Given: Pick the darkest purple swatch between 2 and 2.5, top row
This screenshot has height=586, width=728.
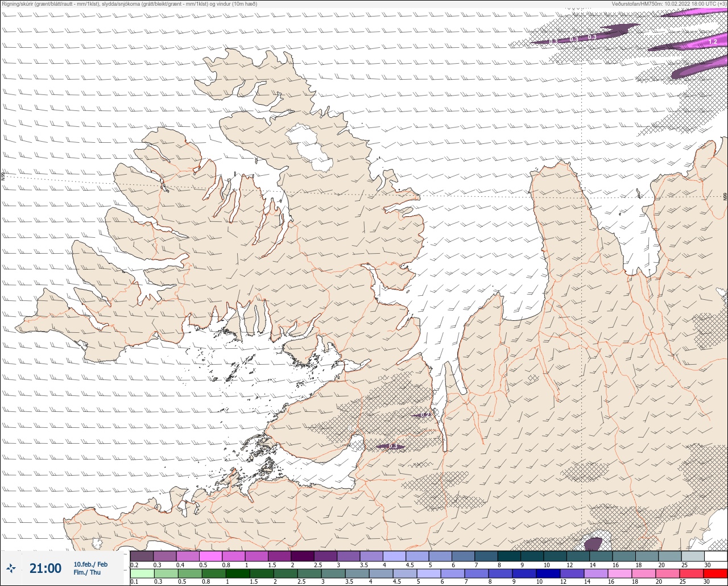Looking at the screenshot, I should click(x=302, y=556).
